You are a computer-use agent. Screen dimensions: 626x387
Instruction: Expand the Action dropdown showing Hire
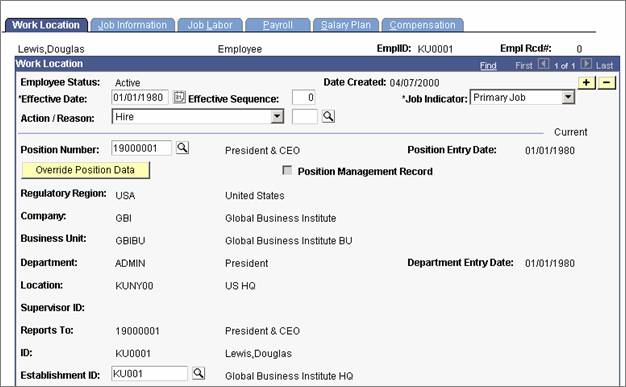click(x=277, y=117)
